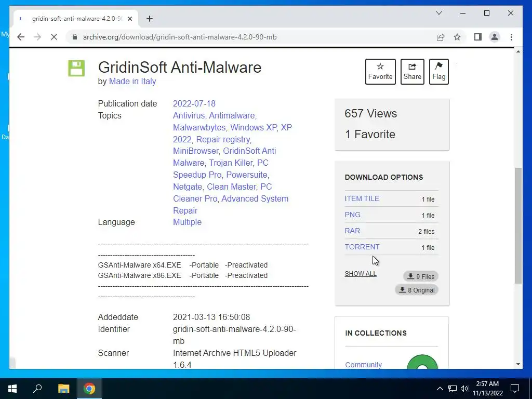Show hidden system tray icons
Image resolution: width=532 pixels, height=399 pixels.
click(440, 389)
